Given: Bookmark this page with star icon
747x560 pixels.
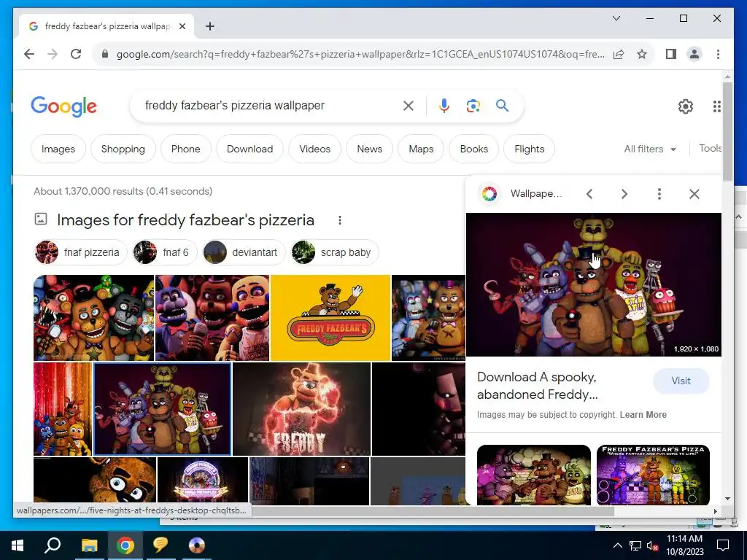Looking at the screenshot, I should [x=642, y=54].
